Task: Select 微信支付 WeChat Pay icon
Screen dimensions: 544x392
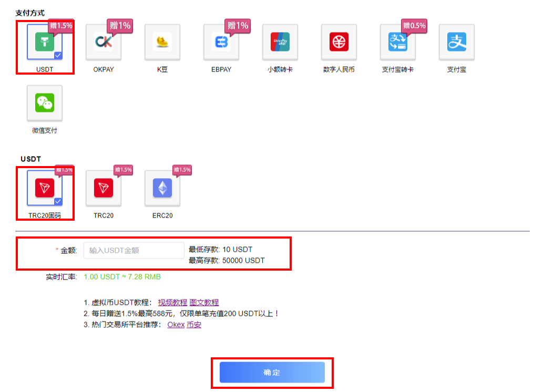Action: tap(45, 103)
